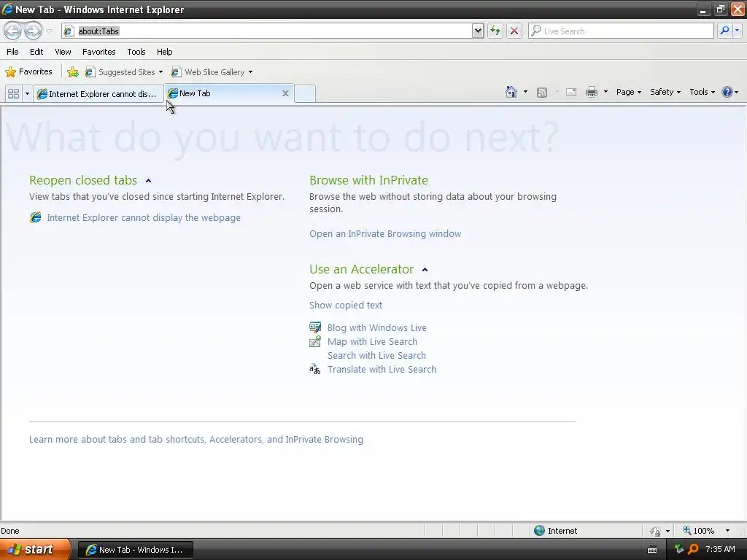Expand the Print options dropdown arrow
The height and width of the screenshot is (560, 747).
[605, 92]
